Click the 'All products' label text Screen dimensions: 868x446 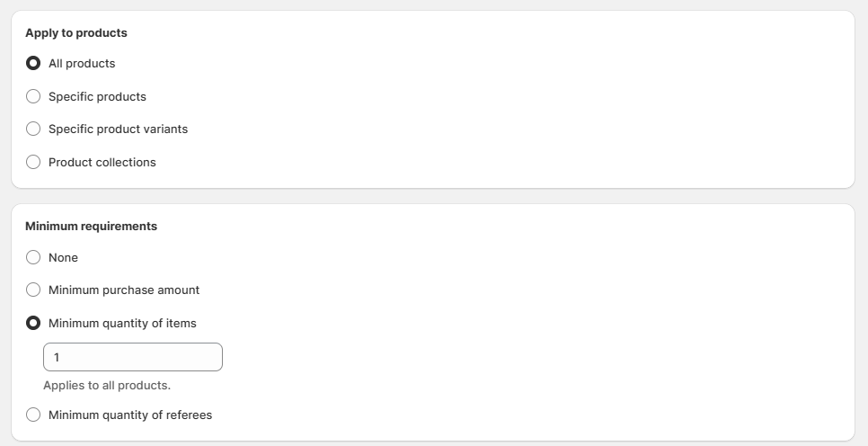[x=82, y=64]
